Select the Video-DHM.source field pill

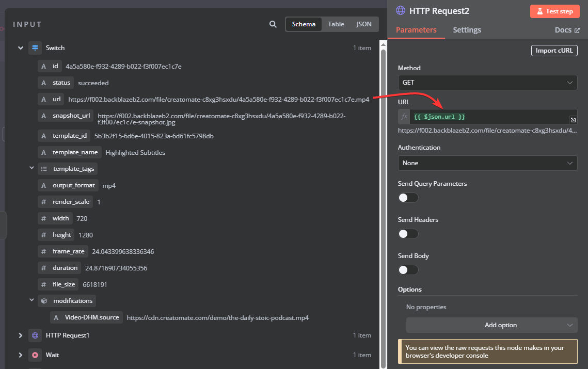87,317
